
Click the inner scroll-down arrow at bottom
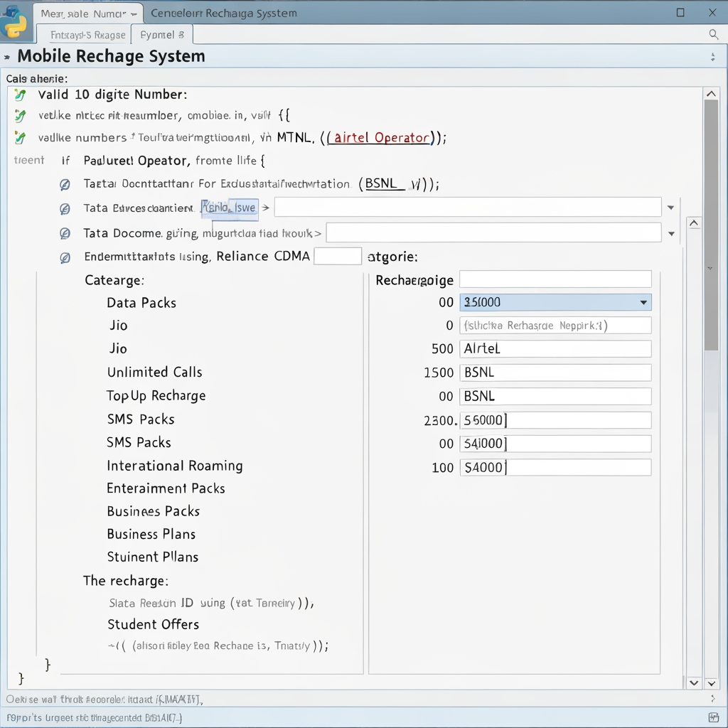tap(694, 682)
